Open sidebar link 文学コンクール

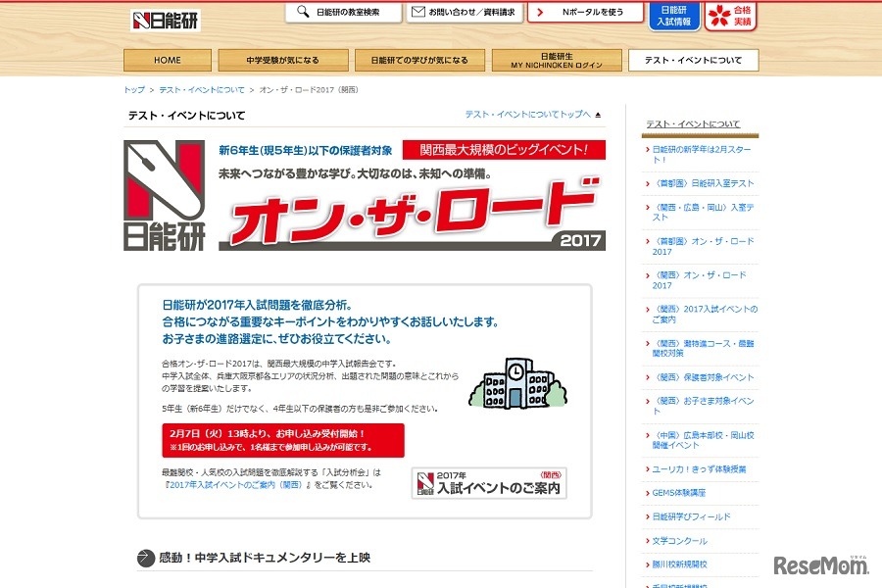pos(679,541)
